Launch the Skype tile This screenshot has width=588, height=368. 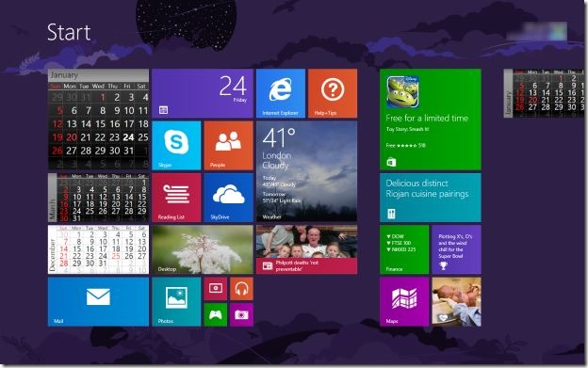point(176,145)
